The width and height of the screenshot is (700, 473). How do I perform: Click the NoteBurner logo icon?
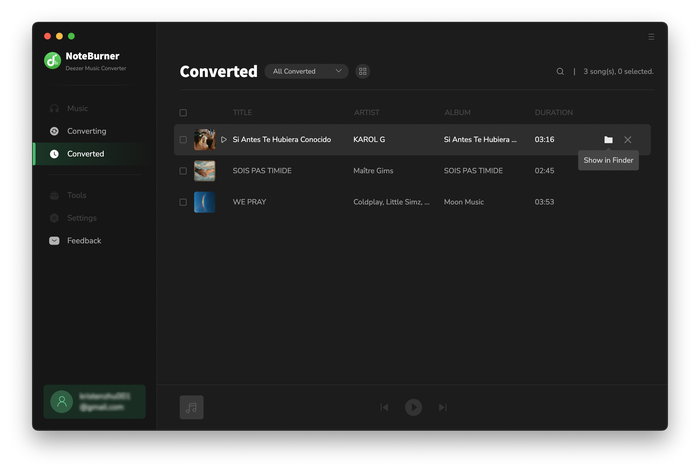[x=52, y=61]
